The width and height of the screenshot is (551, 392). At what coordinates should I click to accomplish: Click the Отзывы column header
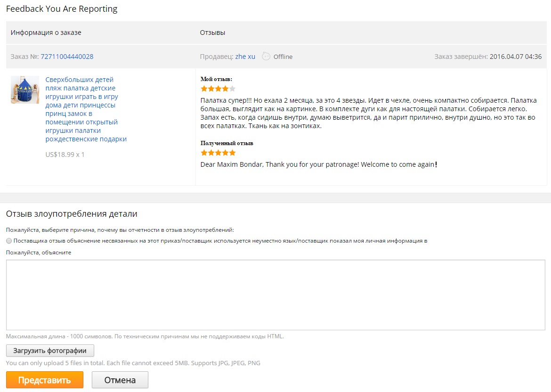pos(212,33)
